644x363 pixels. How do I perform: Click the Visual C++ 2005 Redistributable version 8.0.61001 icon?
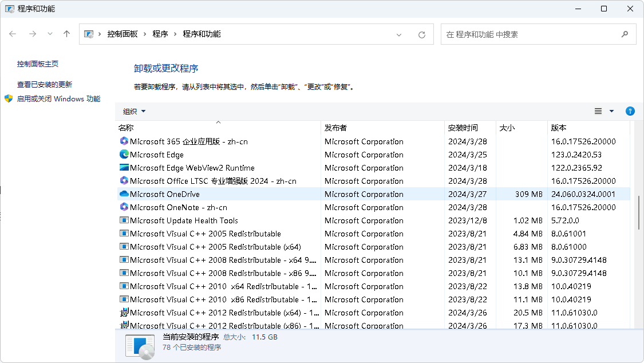pyautogui.click(x=124, y=233)
